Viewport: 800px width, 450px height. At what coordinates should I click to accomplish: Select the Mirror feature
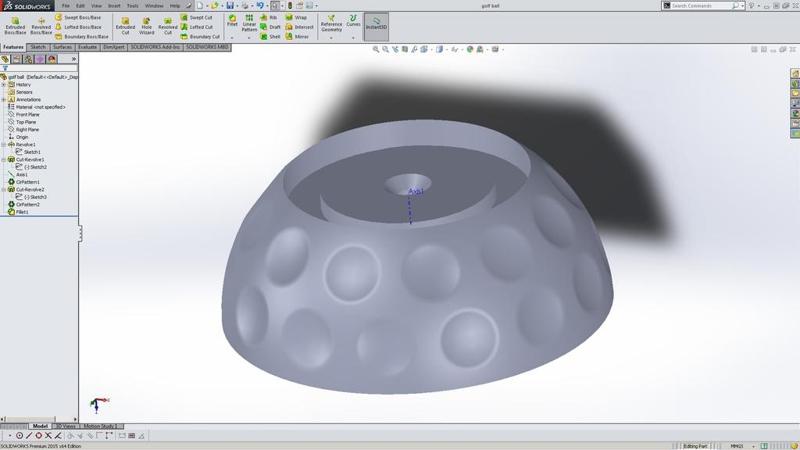[x=297, y=36]
